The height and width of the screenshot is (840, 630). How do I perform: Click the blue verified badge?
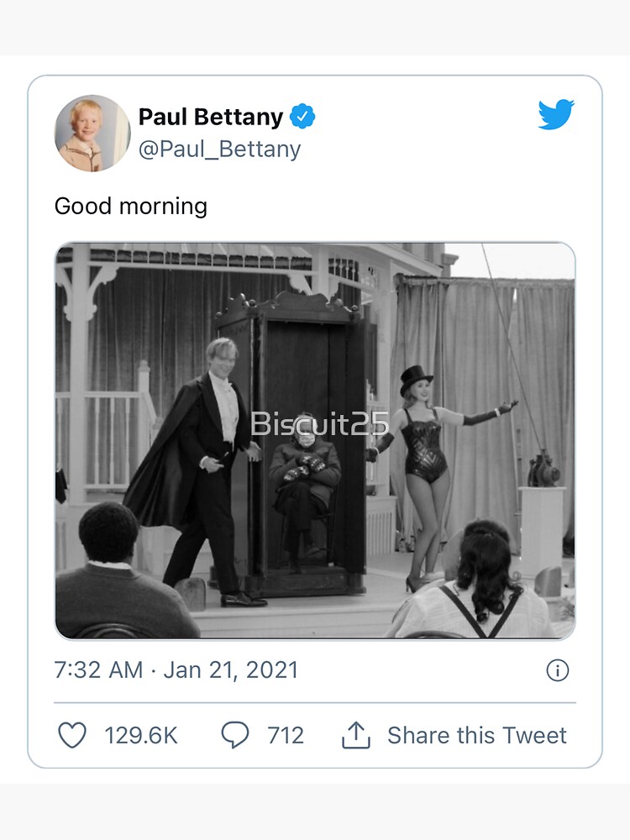point(302,117)
